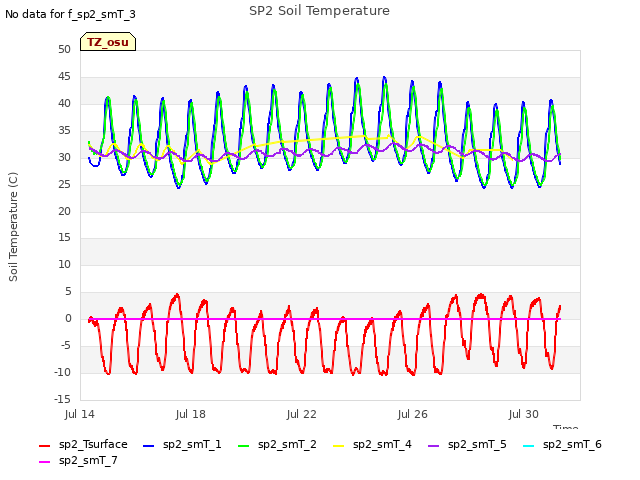Toggle sp2_smT_5 series in the legend
Screen dimensions: 640x480
point(467,444)
